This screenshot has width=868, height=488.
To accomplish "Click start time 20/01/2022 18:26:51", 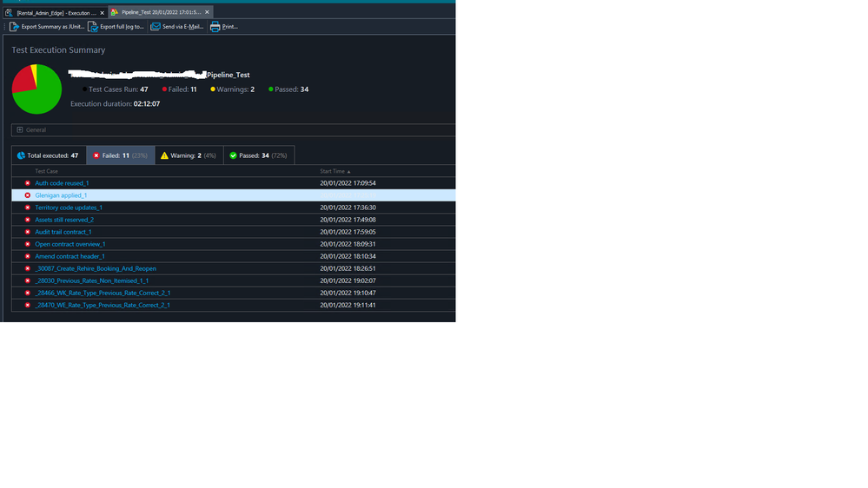I will (348, 268).
